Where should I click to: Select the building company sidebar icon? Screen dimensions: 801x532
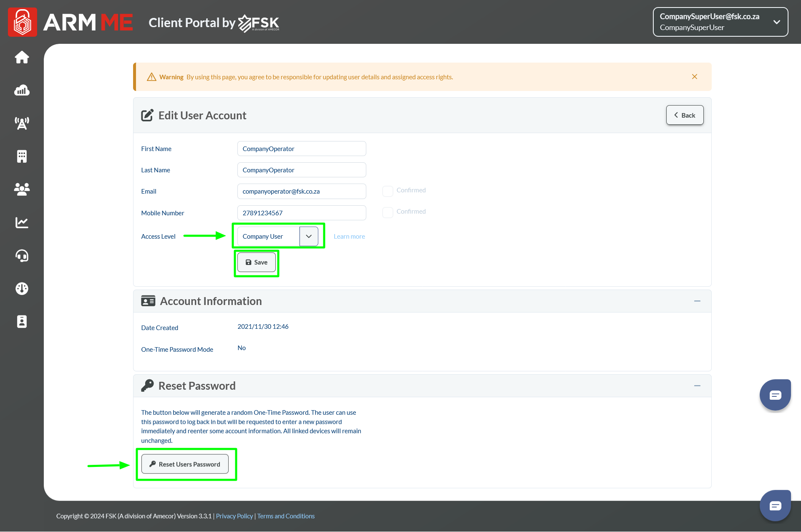pos(22,156)
